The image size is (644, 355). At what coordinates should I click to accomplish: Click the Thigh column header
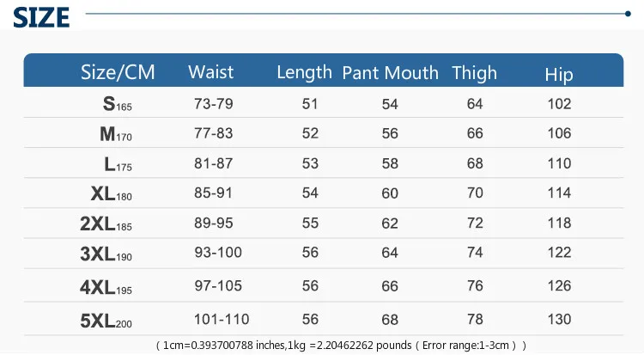(474, 73)
